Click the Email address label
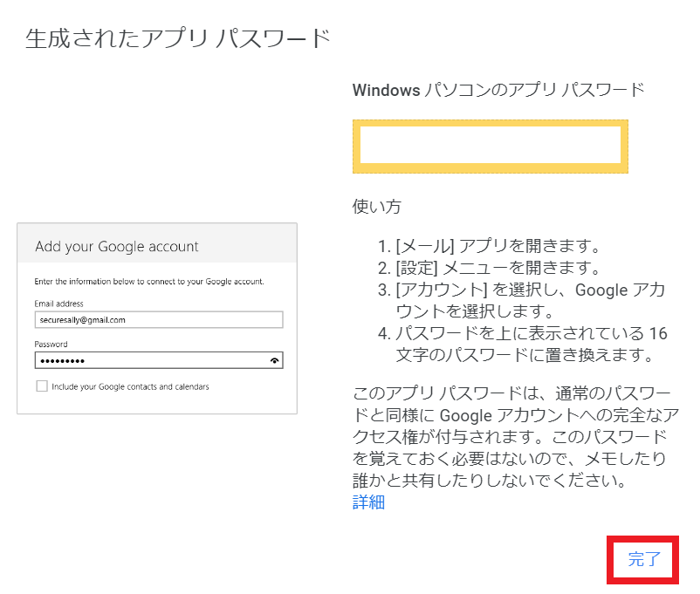 click(x=59, y=304)
